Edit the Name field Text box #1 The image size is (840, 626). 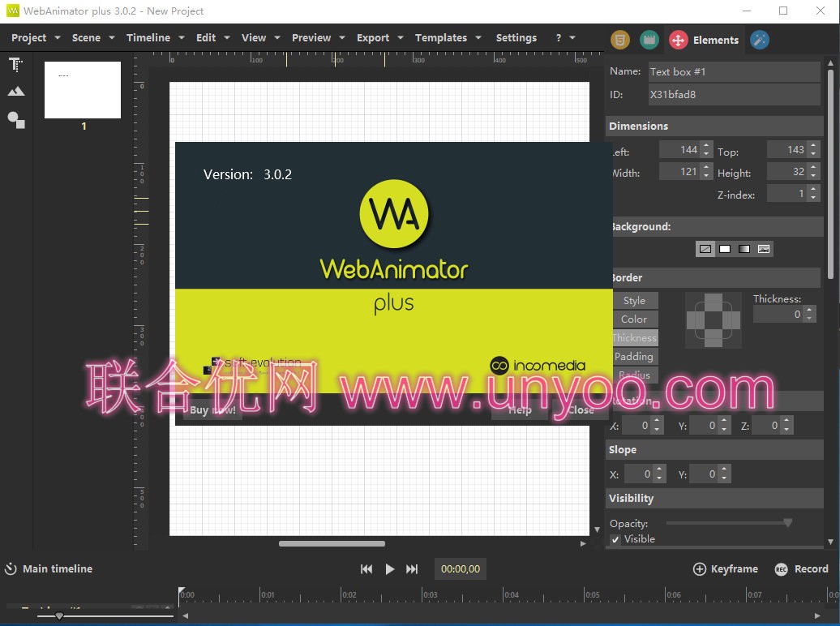pyautogui.click(x=734, y=72)
